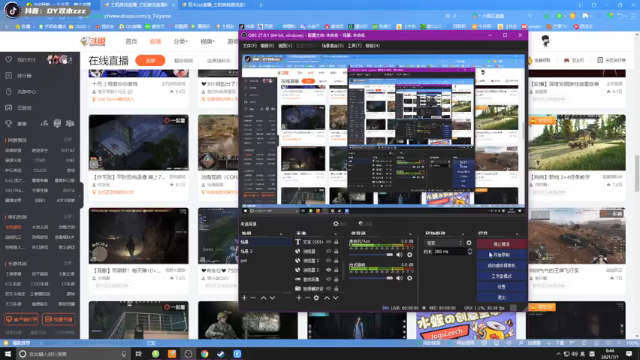Toggle visibility of the first 浏览器 source
Image resolution: width=640 pixels, height=360 pixels.
pyautogui.click(x=329, y=251)
